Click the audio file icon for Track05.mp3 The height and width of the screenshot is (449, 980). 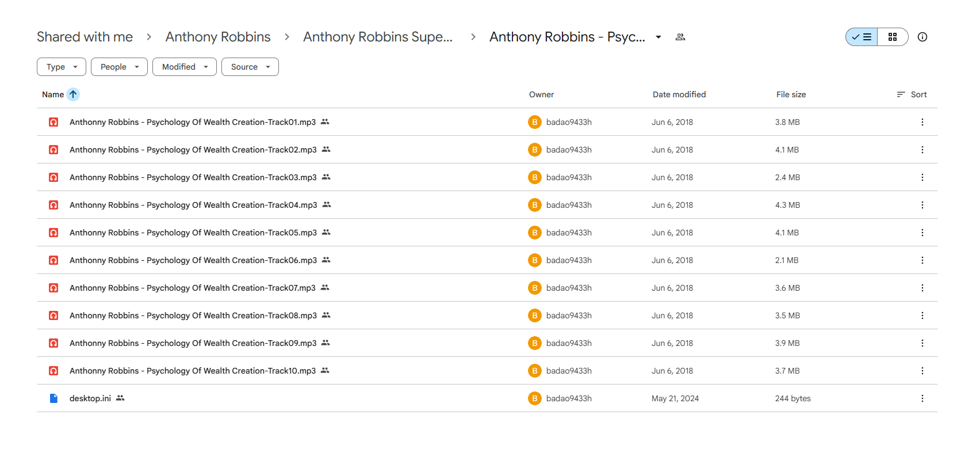click(53, 233)
